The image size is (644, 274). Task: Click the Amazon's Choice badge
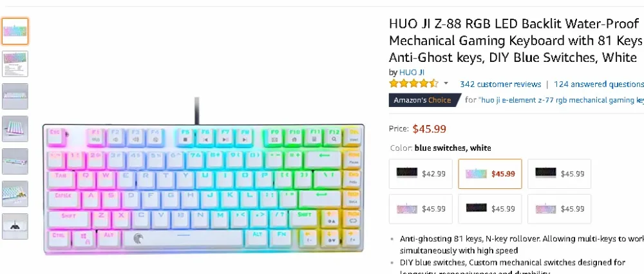point(424,100)
